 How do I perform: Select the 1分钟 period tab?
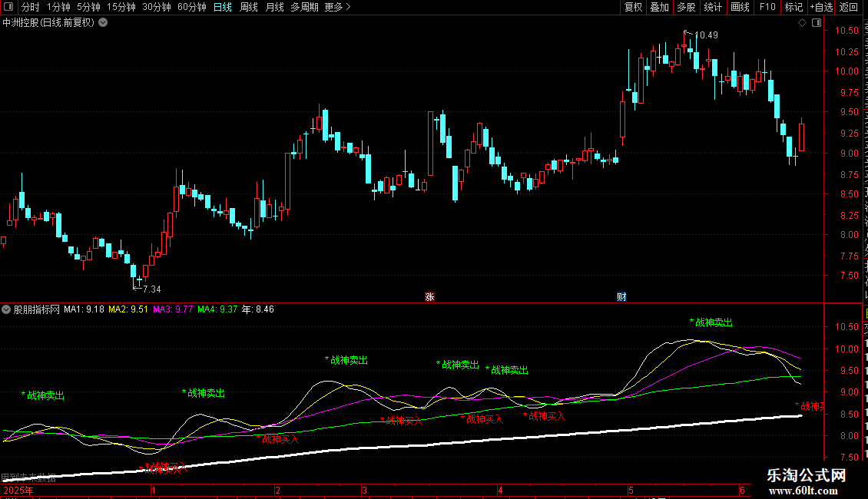click(58, 7)
